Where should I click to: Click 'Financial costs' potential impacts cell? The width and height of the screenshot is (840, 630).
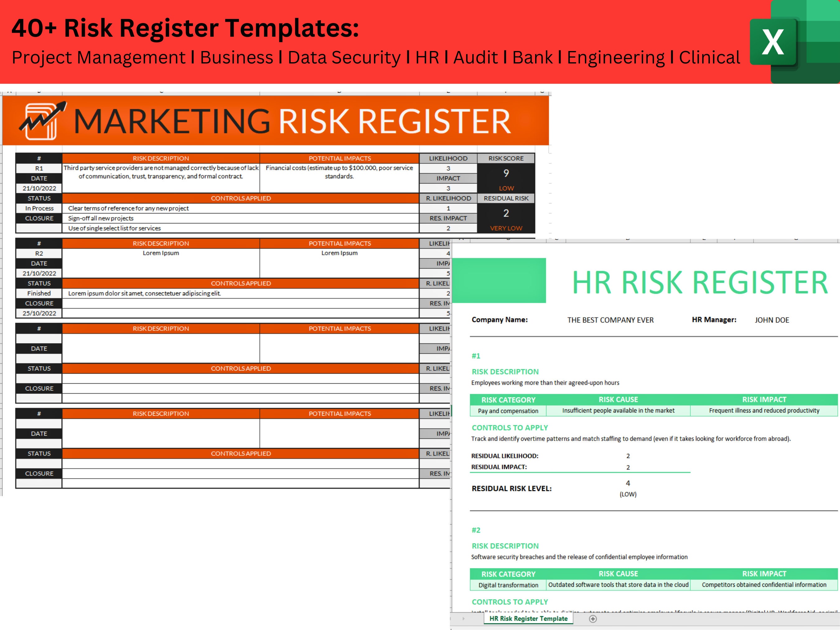[339, 178]
